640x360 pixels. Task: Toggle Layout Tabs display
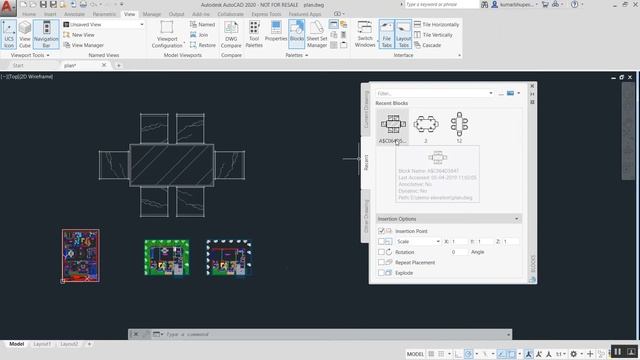(403, 34)
